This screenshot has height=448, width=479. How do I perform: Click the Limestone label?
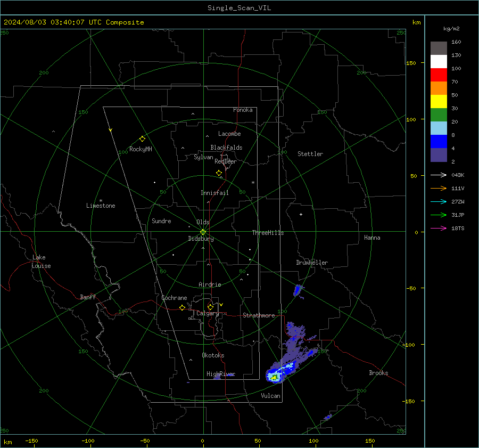[x=101, y=206]
